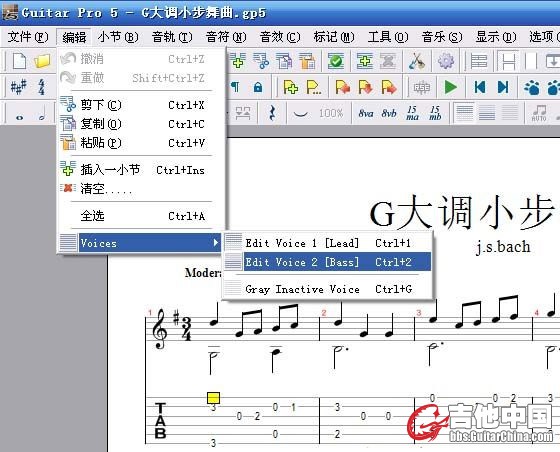This screenshot has height=452, width=560.
Task: Select the half note duration icon
Action: pos(42,114)
